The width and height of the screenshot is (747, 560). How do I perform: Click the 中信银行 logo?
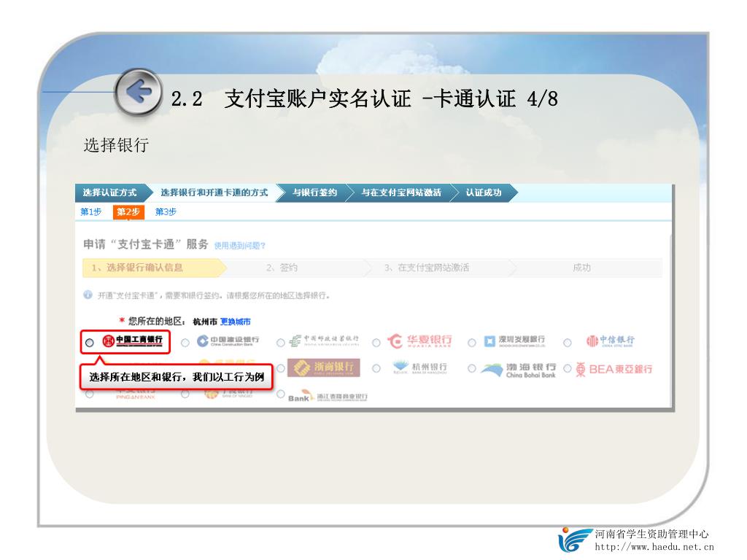click(x=611, y=341)
